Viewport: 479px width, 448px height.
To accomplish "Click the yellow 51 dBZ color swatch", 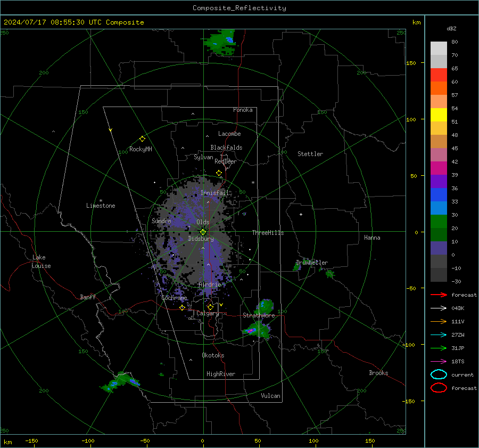I will [x=439, y=115].
